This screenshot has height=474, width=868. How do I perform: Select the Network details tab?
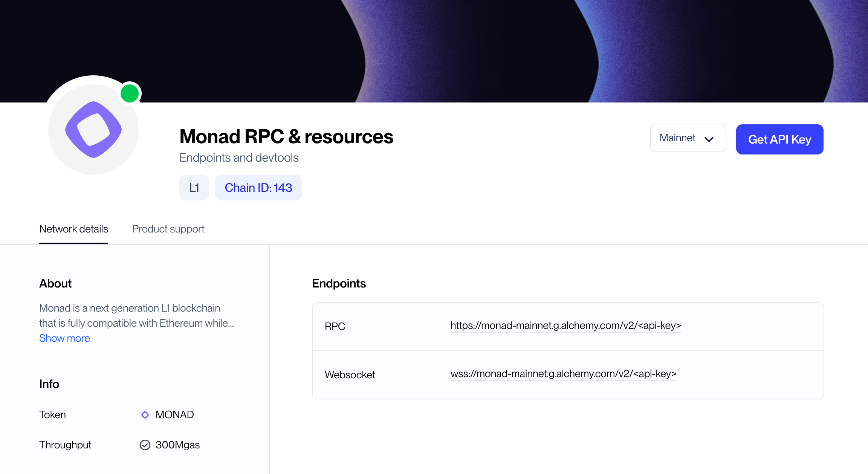(73, 229)
